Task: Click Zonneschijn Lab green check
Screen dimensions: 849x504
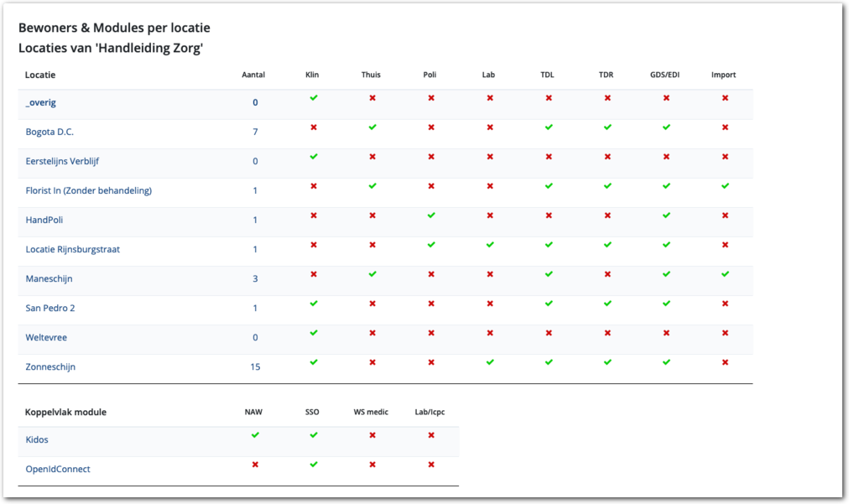Action: [x=490, y=362]
